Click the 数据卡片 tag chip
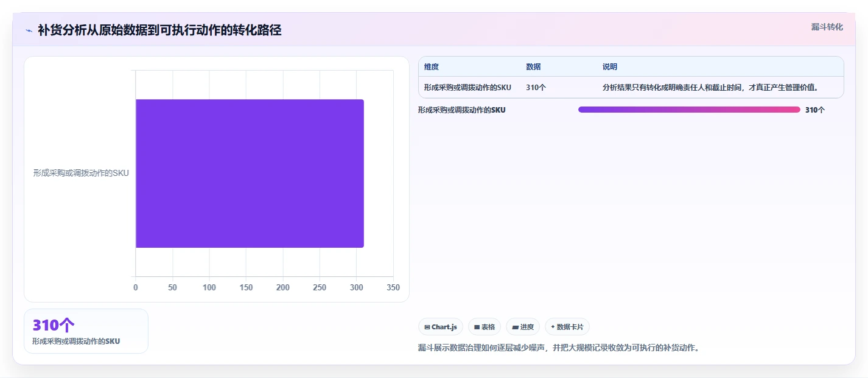This screenshot has width=868, height=378. 567,327
